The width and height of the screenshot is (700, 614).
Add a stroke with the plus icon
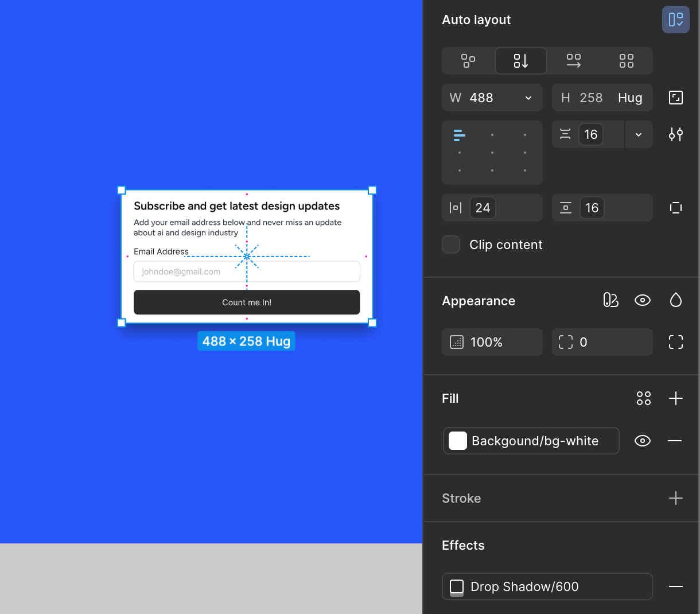(675, 498)
